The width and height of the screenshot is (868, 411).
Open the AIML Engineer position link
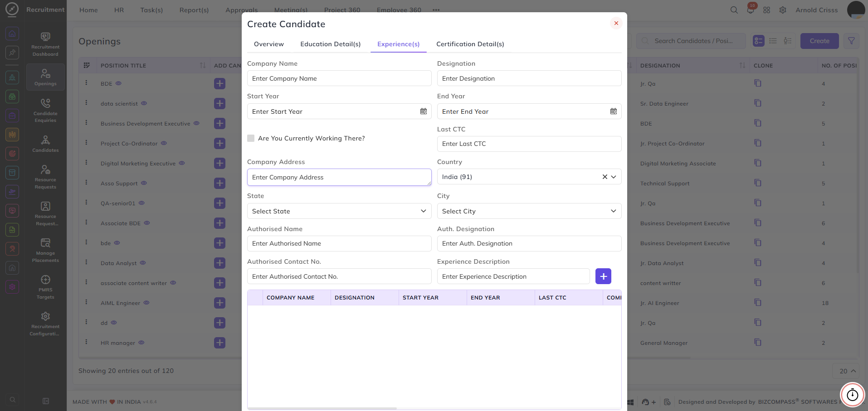tap(121, 303)
